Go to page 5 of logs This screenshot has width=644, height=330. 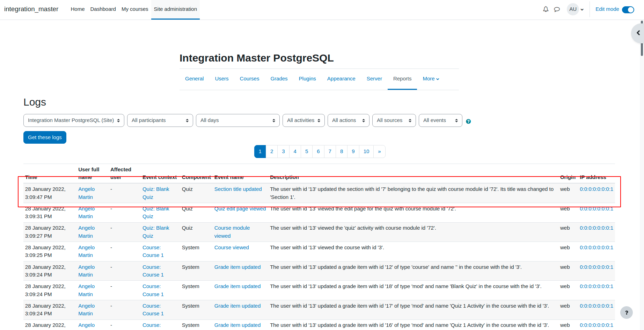click(307, 151)
